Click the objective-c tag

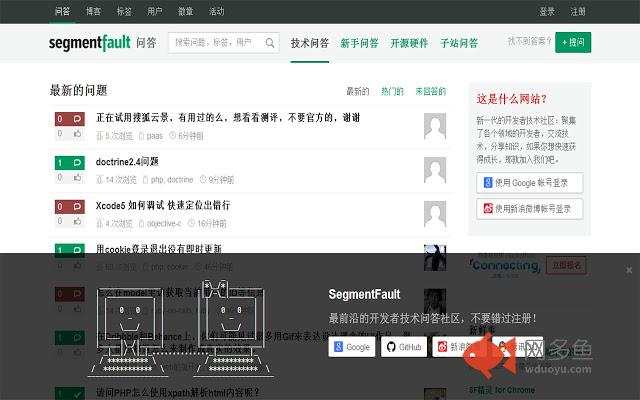[164, 224]
